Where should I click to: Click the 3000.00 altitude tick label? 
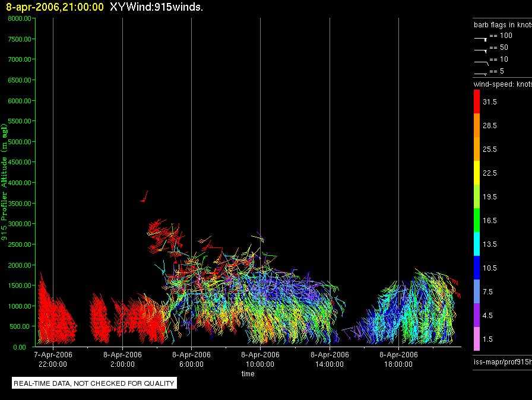20,224
